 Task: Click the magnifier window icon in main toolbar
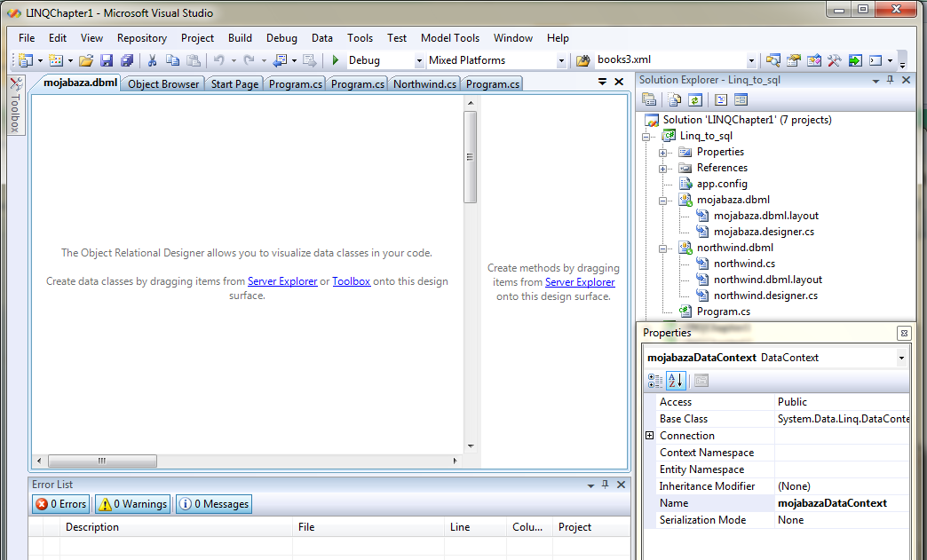click(x=772, y=60)
